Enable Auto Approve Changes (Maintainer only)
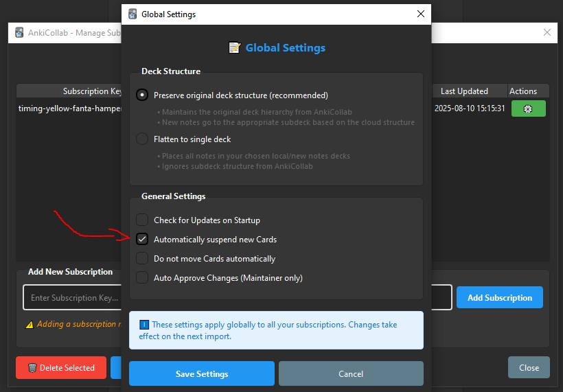The image size is (563, 392). click(x=142, y=277)
